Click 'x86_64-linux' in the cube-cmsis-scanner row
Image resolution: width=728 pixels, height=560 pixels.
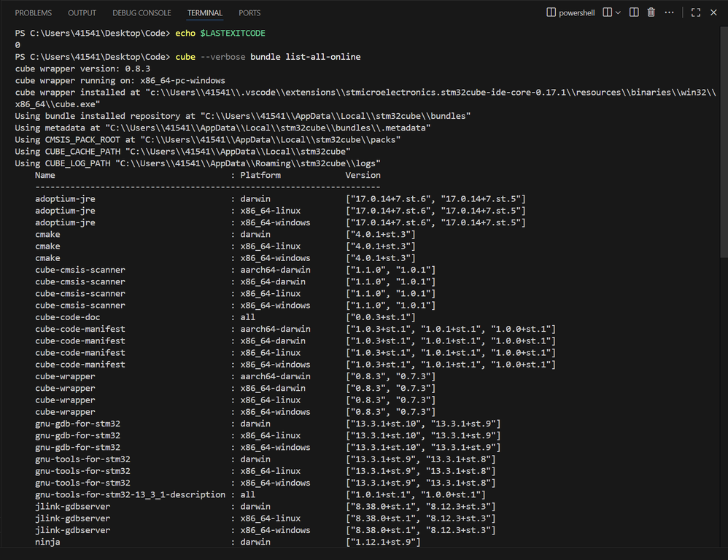pos(270,294)
